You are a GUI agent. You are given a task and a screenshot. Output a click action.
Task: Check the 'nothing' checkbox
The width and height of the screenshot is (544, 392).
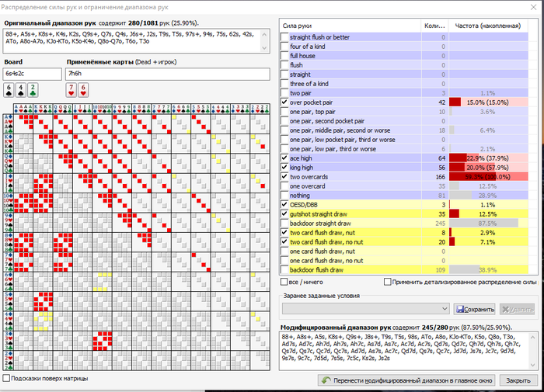[x=284, y=196]
